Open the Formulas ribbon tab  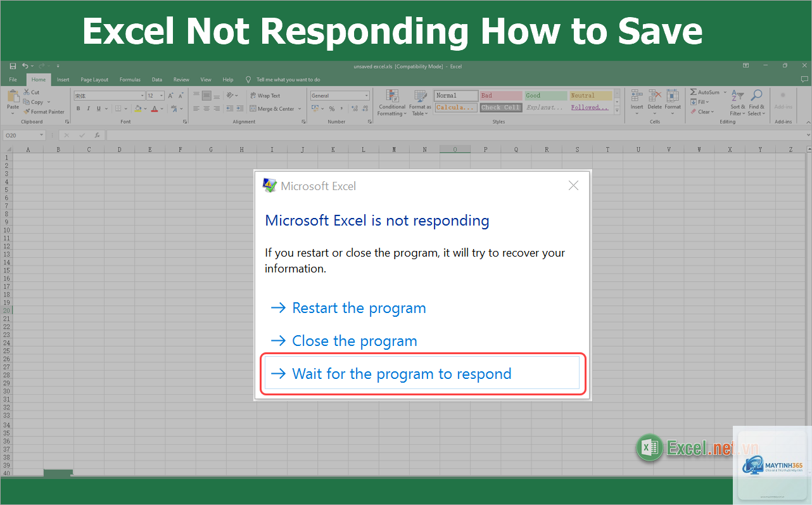tap(130, 80)
